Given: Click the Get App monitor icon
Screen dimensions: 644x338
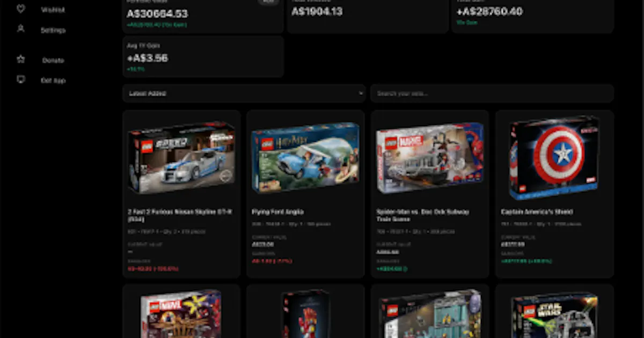Looking at the screenshot, I should [21, 79].
